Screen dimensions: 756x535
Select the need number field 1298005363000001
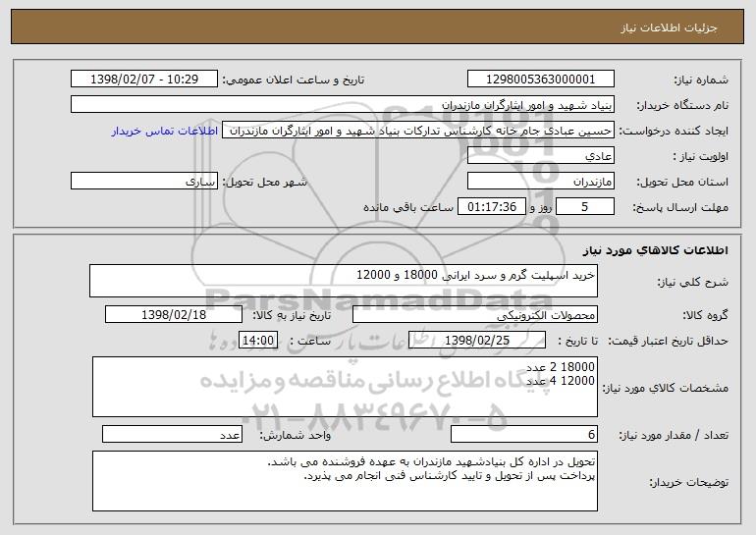(540, 80)
